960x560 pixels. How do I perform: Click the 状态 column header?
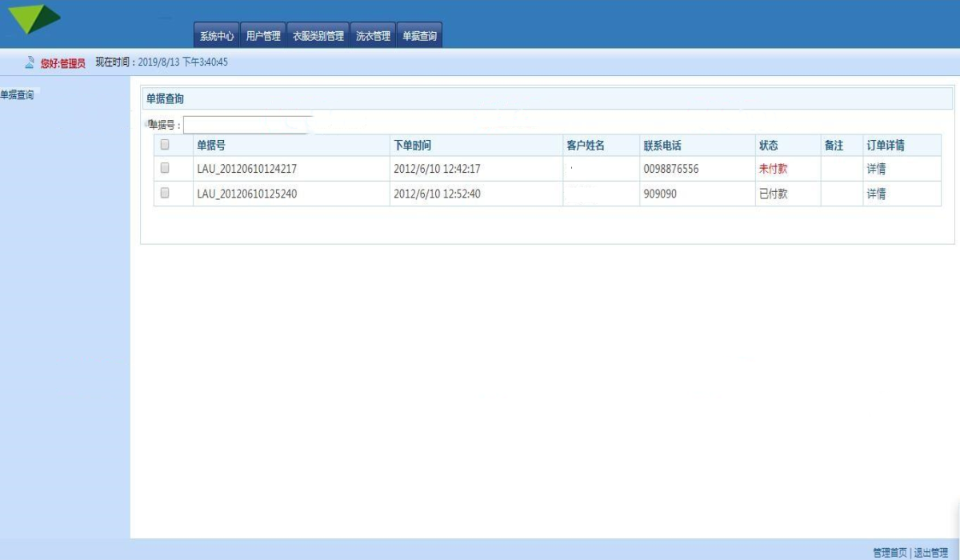tap(768, 146)
